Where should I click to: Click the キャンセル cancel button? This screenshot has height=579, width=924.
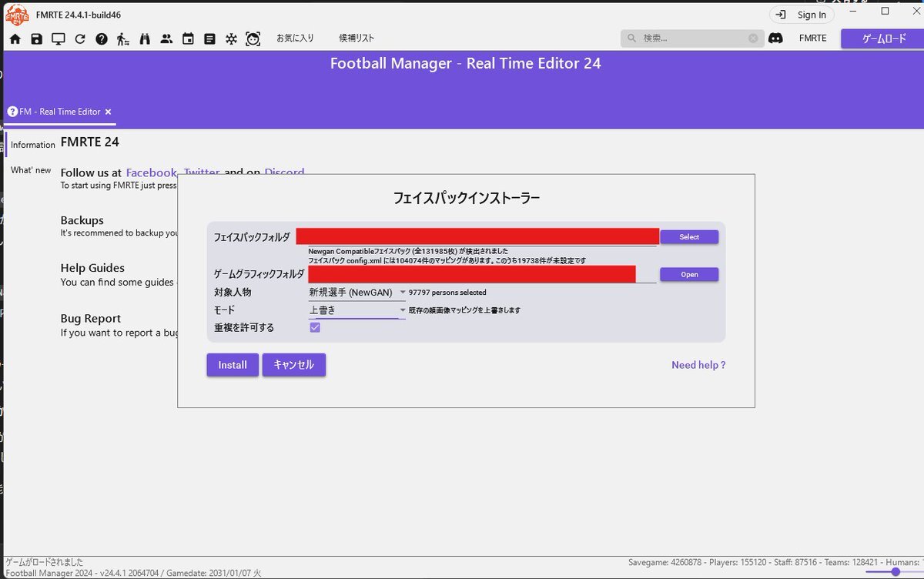coord(294,365)
